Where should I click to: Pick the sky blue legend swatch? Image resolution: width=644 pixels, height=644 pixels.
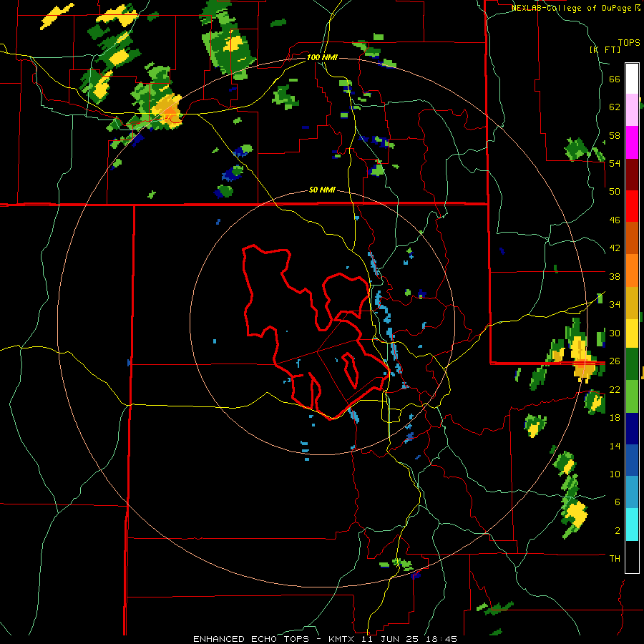tap(632, 492)
